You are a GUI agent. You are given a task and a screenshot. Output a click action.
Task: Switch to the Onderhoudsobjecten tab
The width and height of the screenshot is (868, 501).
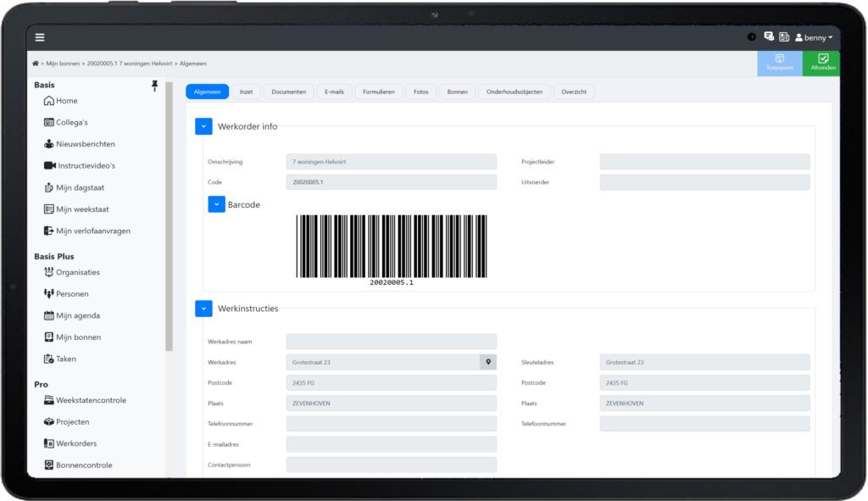[x=515, y=92]
